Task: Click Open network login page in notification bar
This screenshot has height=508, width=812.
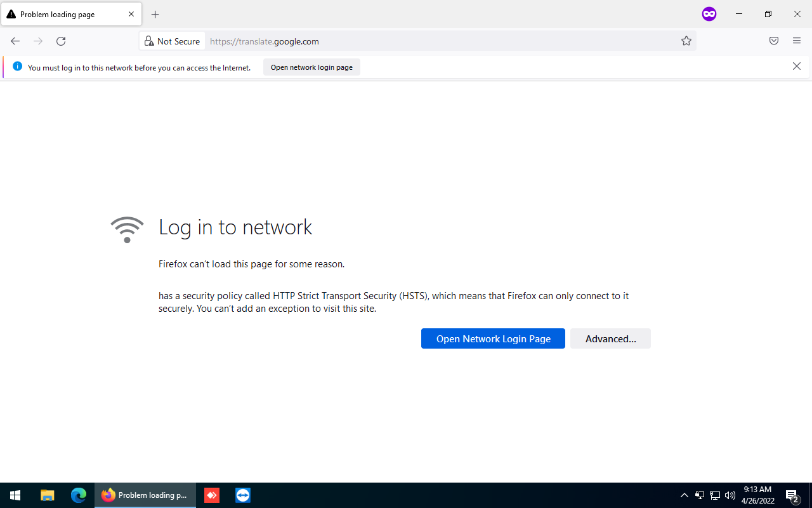Action: (x=311, y=67)
